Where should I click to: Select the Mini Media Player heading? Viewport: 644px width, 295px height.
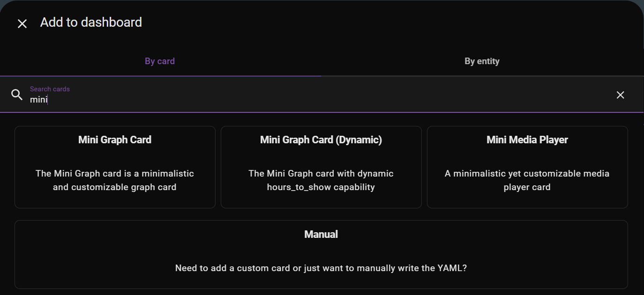coord(527,140)
